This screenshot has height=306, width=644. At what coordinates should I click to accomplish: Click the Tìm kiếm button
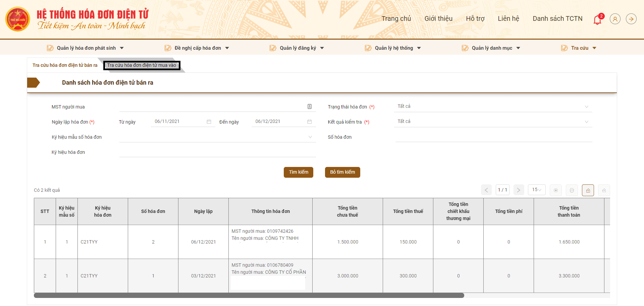coord(299,172)
